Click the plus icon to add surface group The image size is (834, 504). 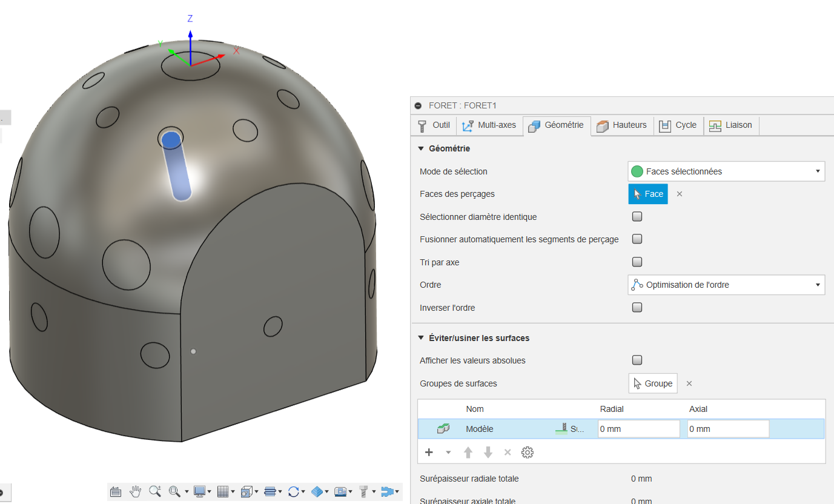429,453
